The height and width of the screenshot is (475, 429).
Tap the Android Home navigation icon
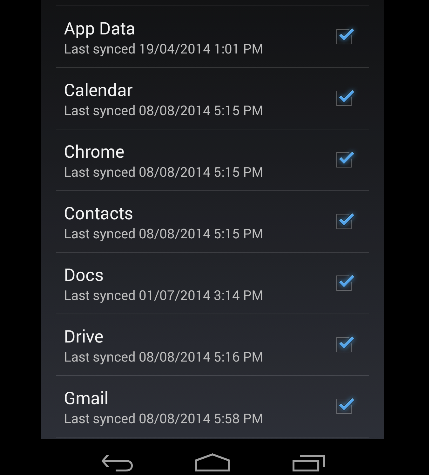click(212, 463)
